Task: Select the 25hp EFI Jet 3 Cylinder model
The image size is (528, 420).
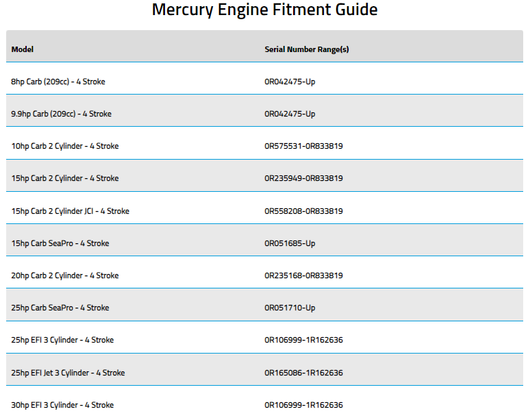Action: [68, 373]
